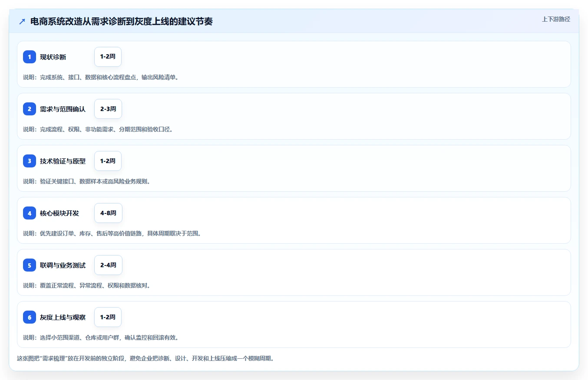Select the 现状诊断 step title

[x=53, y=57]
